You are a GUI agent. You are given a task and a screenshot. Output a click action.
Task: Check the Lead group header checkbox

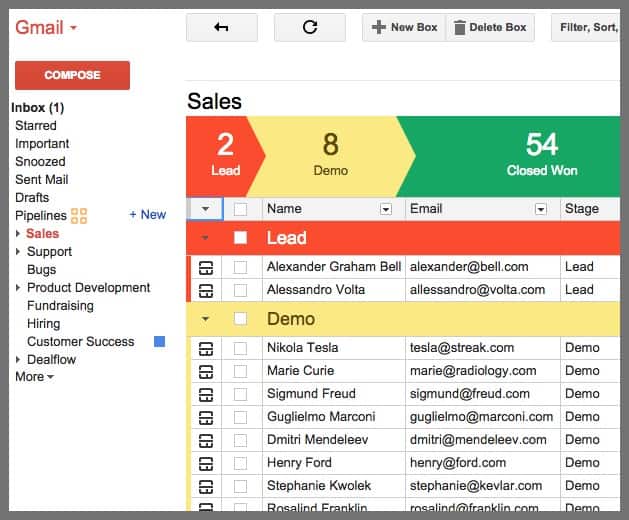240,238
